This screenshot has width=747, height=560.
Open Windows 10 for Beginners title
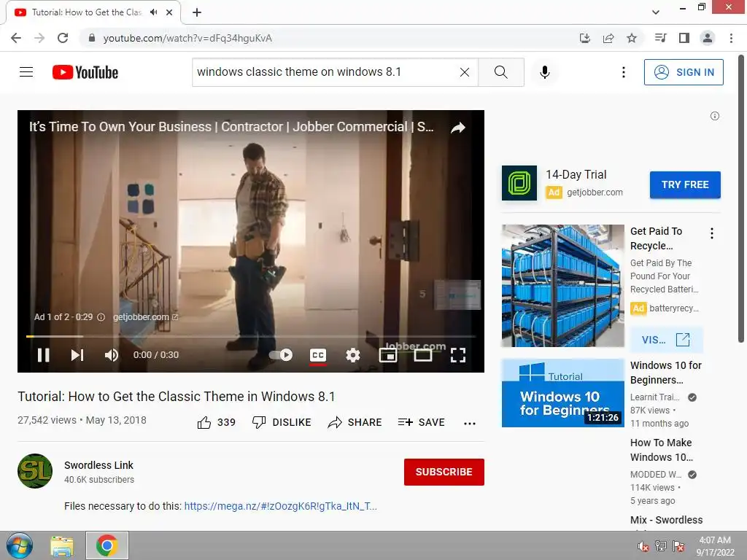pos(665,373)
